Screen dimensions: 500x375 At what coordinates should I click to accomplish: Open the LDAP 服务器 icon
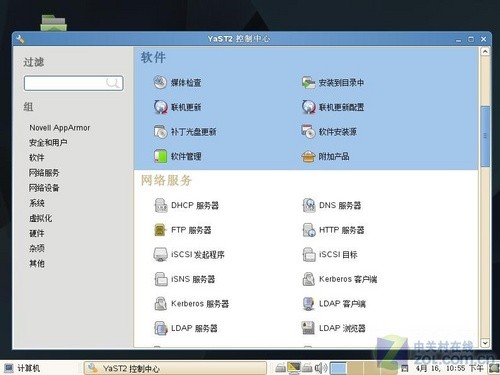coord(161,328)
